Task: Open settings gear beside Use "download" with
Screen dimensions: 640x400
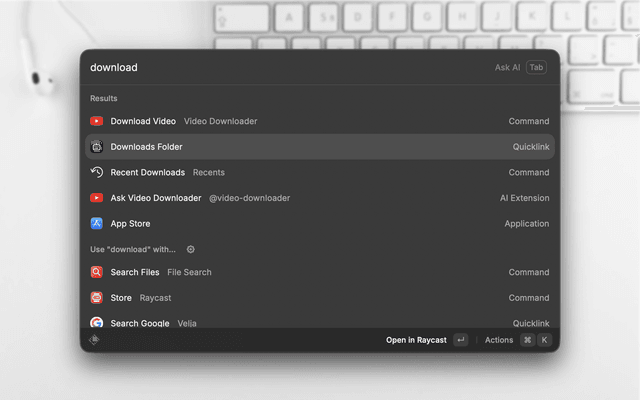Action: [x=191, y=249]
